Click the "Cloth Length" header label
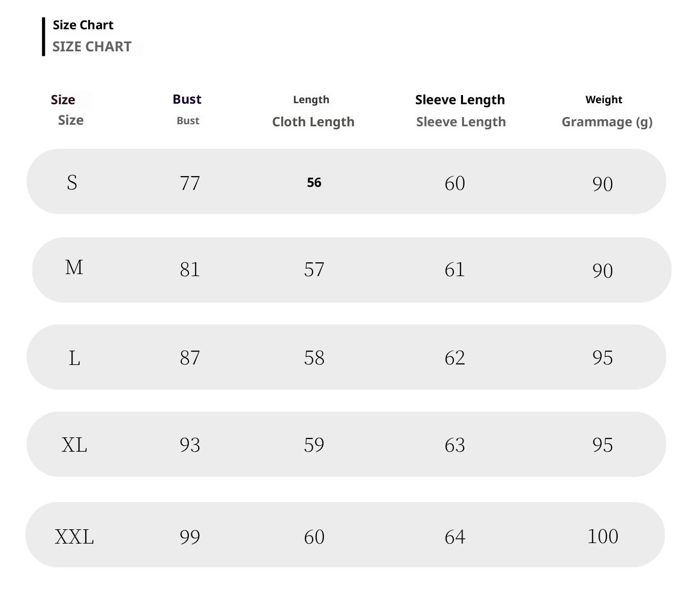This screenshot has width=693, height=616. pos(313,122)
